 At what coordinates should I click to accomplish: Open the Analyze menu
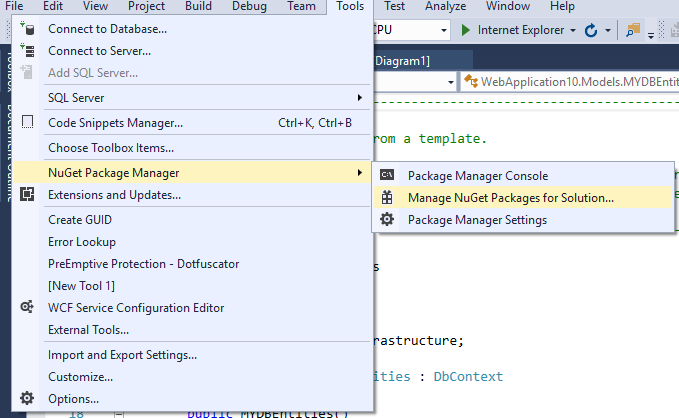coord(446,7)
